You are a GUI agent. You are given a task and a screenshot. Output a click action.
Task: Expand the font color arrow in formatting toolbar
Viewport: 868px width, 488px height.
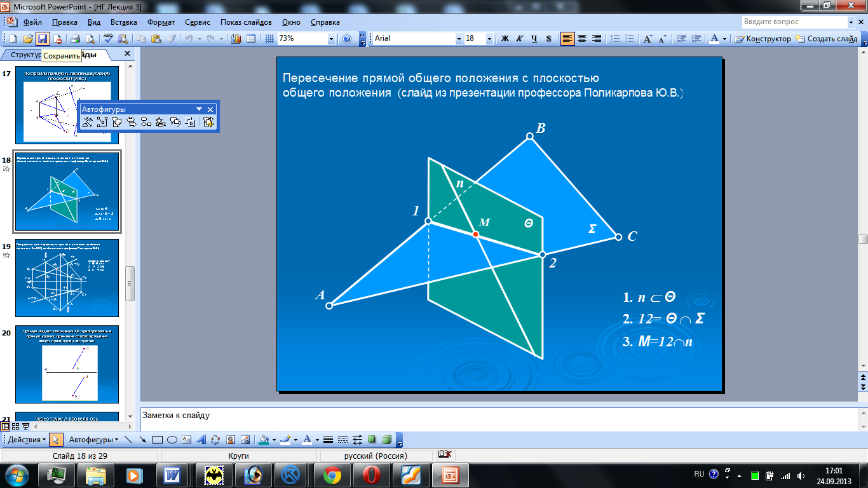pyautogui.click(x=726, y=38)
